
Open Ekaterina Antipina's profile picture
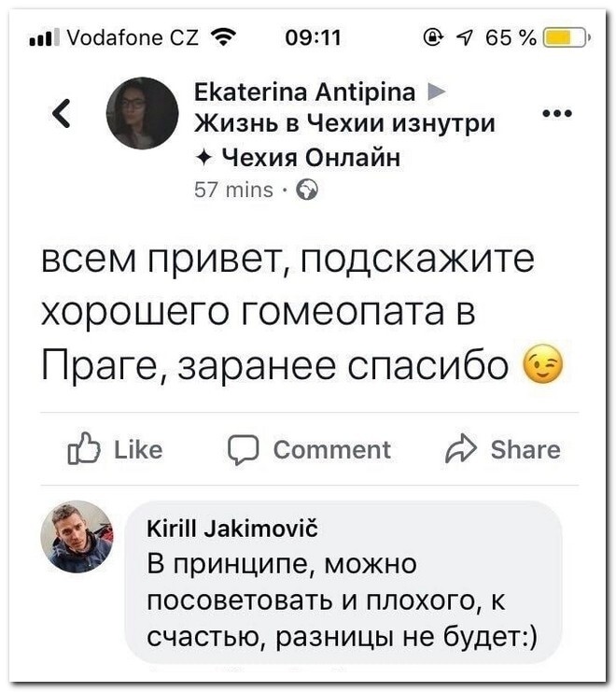click(x=142, y=113)
